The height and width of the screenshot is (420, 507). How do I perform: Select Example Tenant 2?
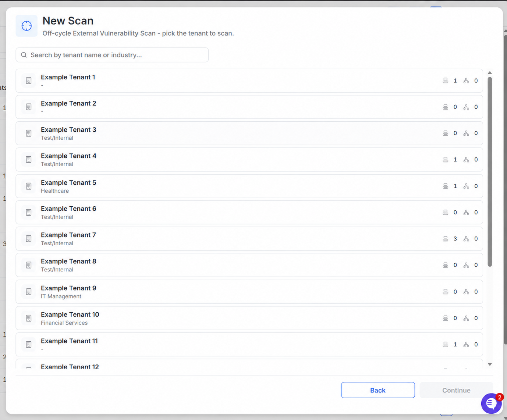coord(249,107)
